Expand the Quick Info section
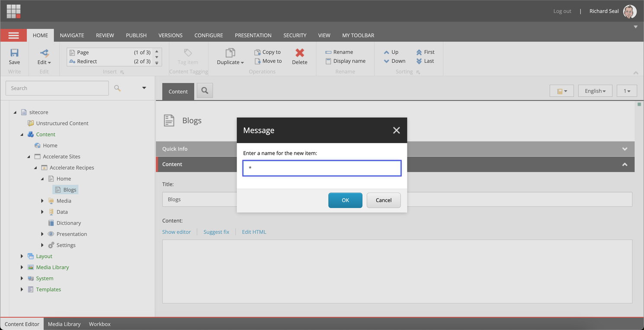 coord(624,149)
